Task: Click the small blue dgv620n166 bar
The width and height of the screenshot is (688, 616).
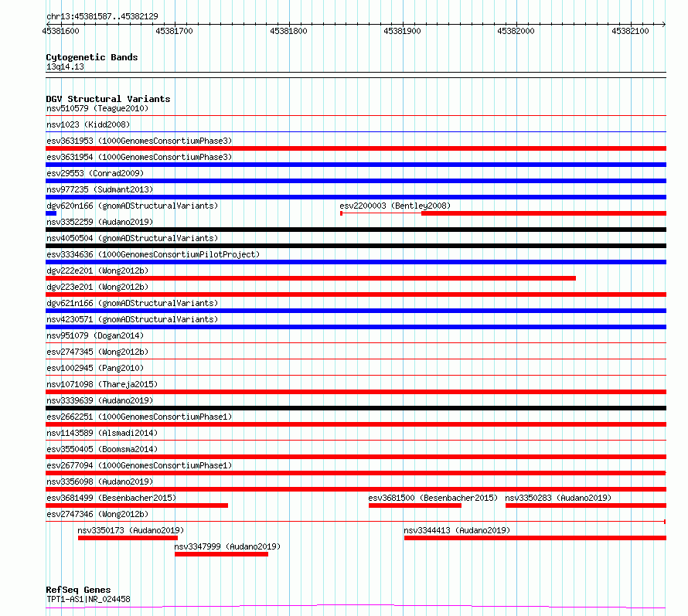Action: click(51, 213)
